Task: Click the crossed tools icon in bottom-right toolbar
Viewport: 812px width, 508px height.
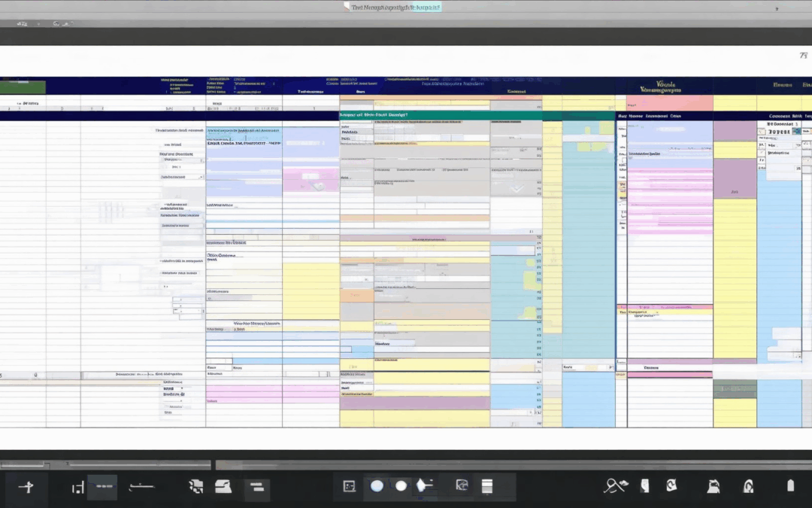Action: coord(616,485)
